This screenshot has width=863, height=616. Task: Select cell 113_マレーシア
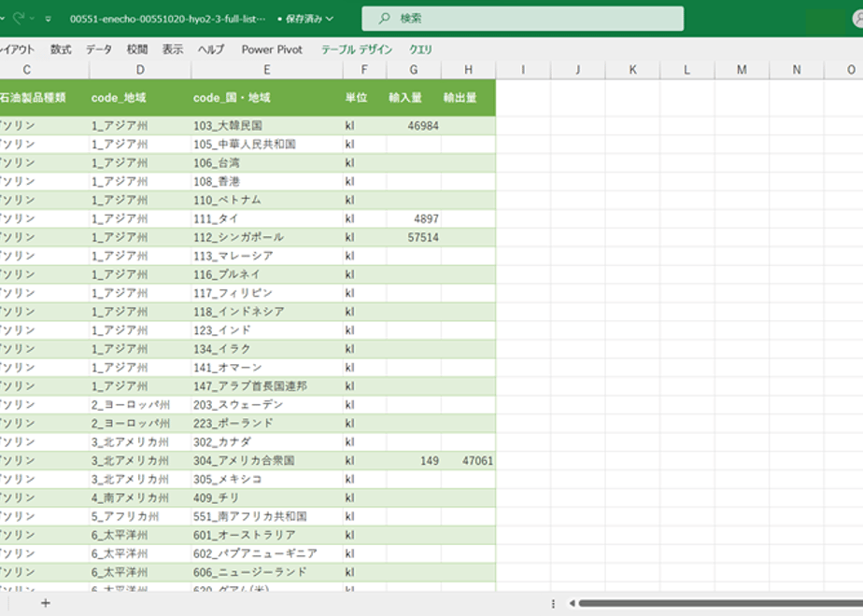pyautogui.click(x=266, y=256)
